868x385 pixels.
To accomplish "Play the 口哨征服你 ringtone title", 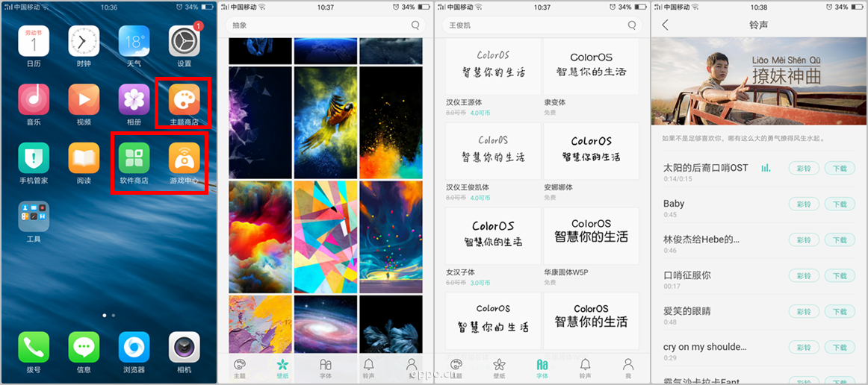I will click(687, 275).
